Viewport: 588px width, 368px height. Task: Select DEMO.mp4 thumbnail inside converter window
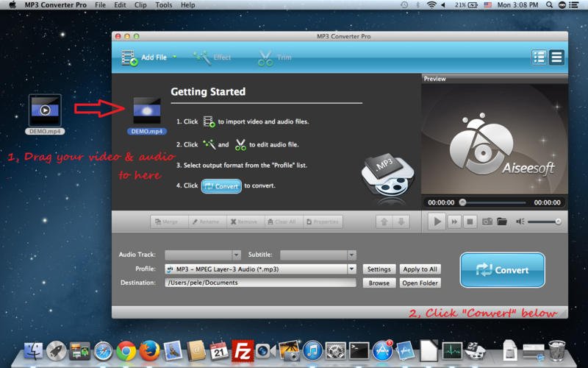tap(147, 111)
